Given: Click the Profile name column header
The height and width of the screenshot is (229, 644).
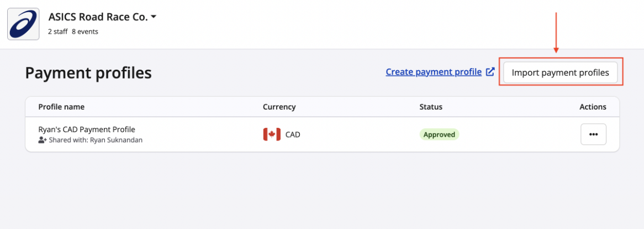Looking at the screenshot, I should click(x=61, y=107).
